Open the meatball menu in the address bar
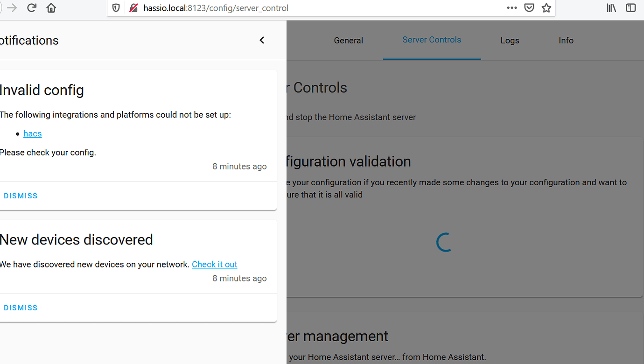 pos(511,7)
